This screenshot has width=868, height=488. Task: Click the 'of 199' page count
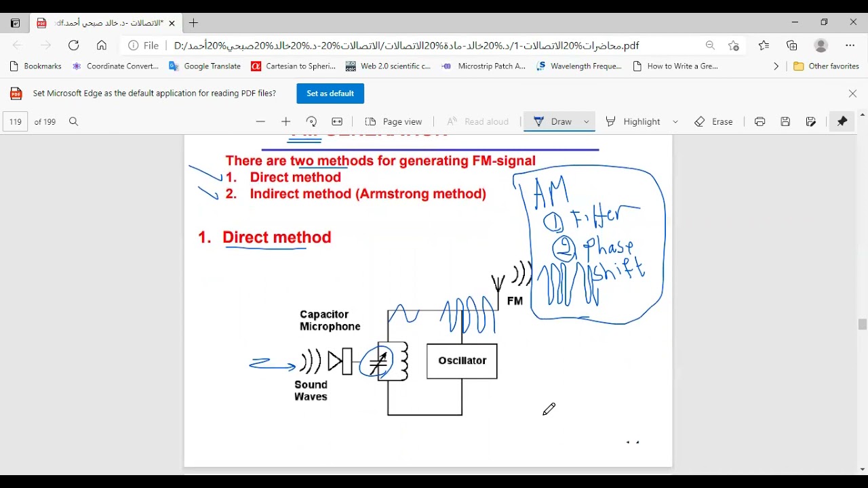45,122
